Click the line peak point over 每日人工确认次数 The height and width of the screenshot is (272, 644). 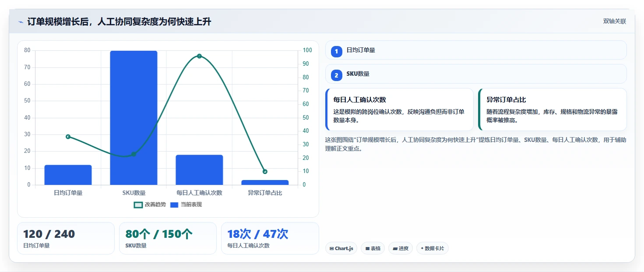(x=199, y=56)
